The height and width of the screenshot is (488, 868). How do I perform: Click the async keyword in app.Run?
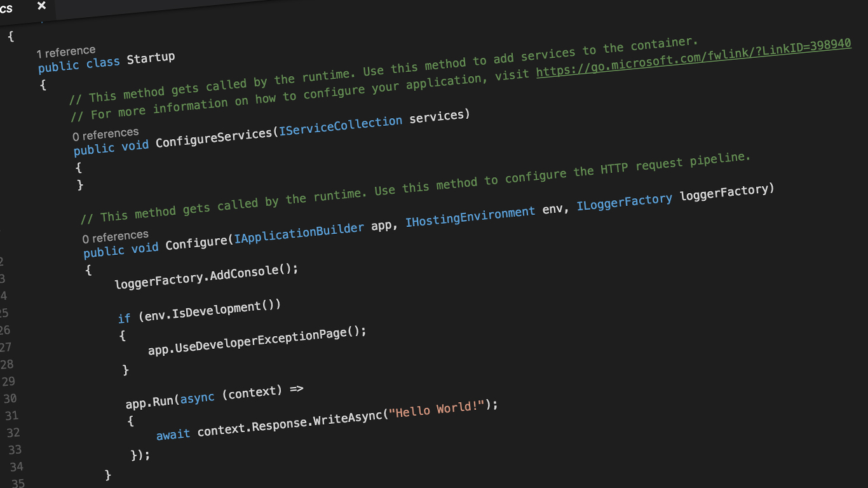(197, 396)
